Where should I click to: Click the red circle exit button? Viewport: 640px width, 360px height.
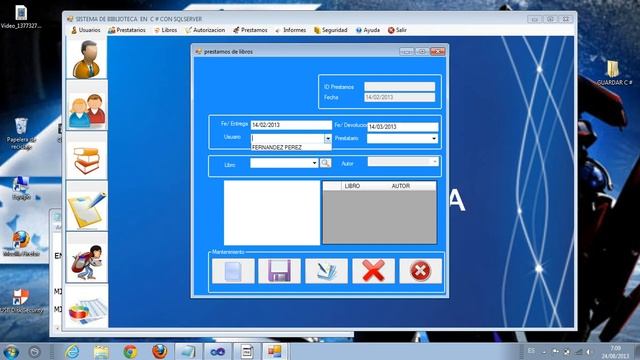point(420,271)
